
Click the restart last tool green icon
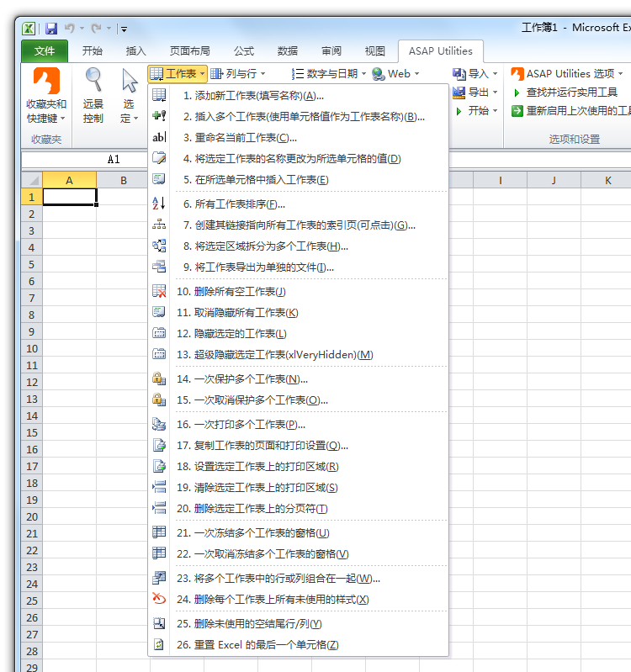coord(517,111)
